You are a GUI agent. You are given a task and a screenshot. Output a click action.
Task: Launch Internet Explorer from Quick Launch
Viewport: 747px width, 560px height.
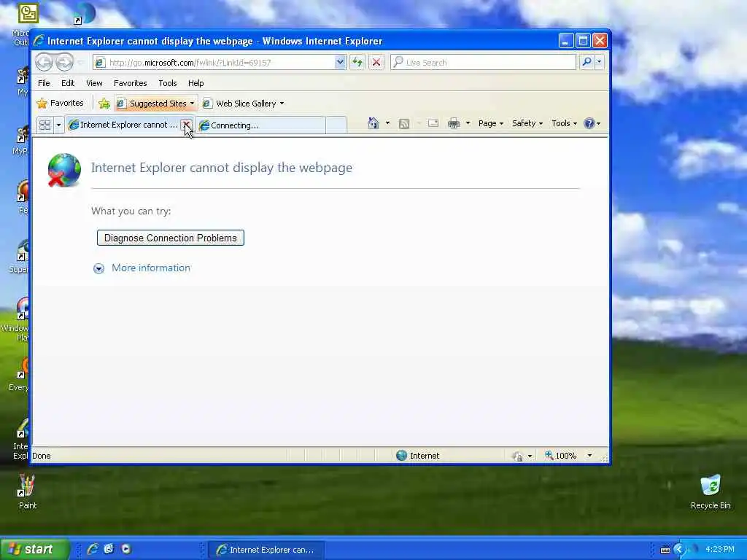tap(93, 549)
